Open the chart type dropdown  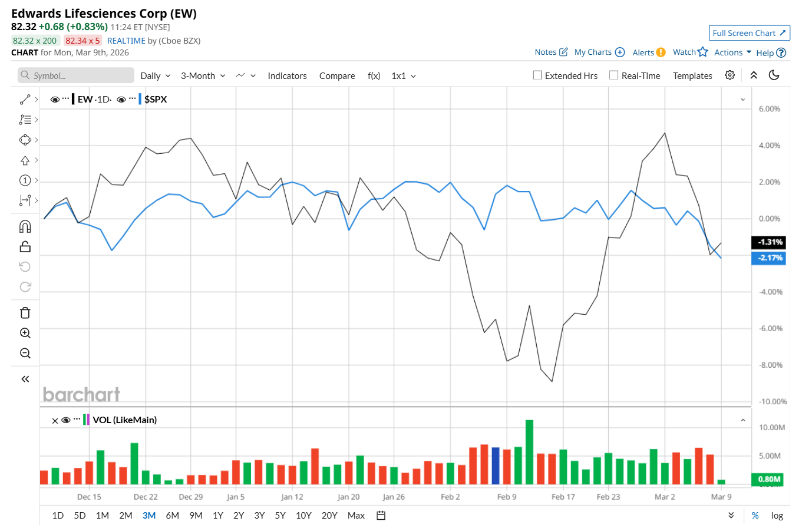[245, 75]
